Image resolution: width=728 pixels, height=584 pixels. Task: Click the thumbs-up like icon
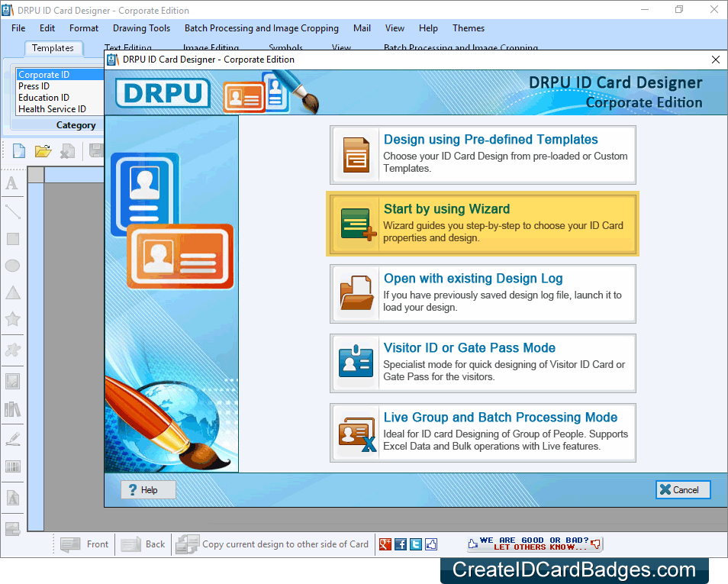[x=431, y=544]
